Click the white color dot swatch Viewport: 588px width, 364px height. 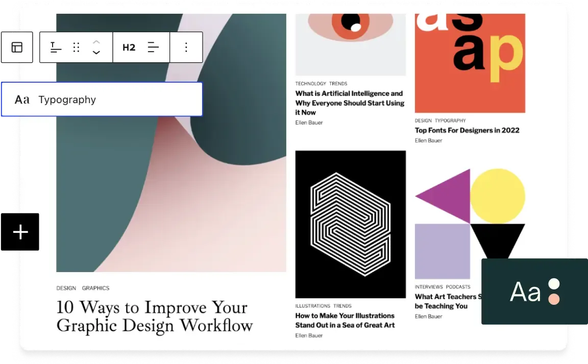point(554,284)
